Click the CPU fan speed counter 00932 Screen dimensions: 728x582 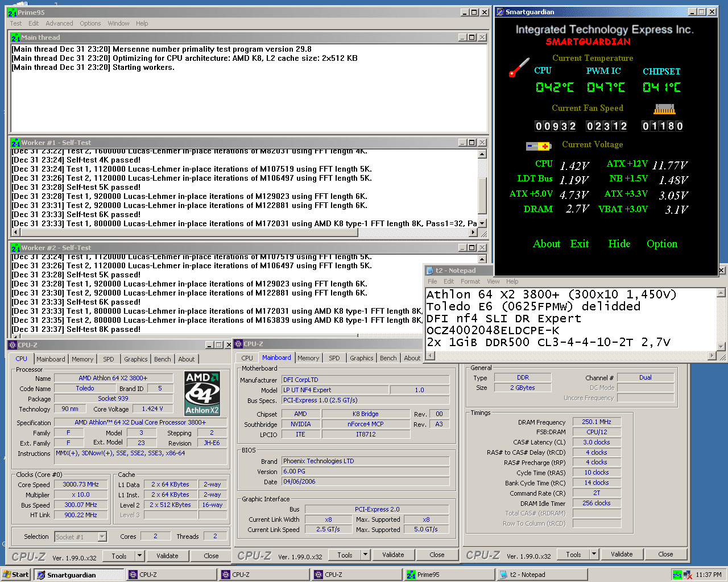click(x=556, y=126)
